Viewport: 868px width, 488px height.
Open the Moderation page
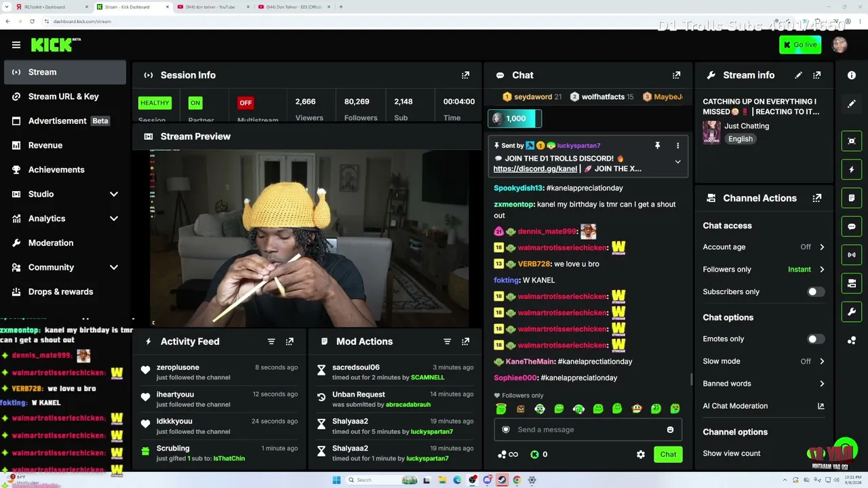[65, 243]
